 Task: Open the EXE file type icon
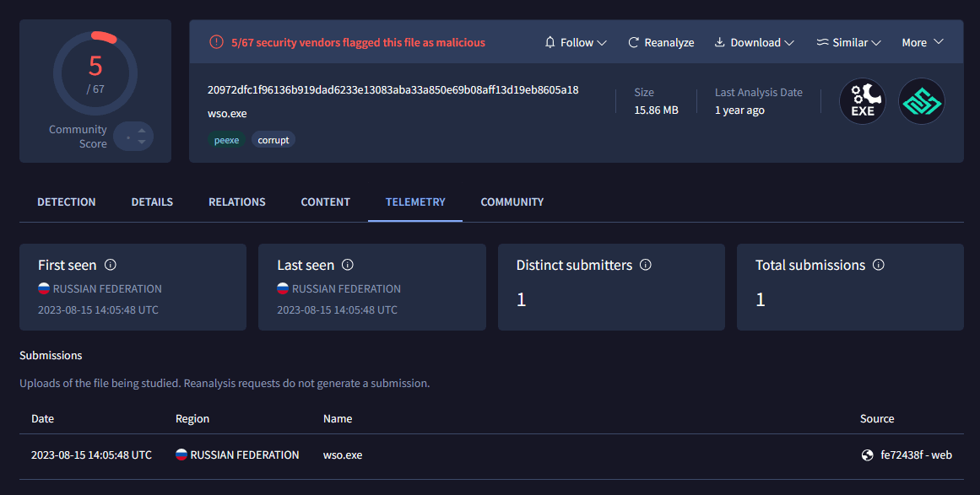tap(862, 101)
